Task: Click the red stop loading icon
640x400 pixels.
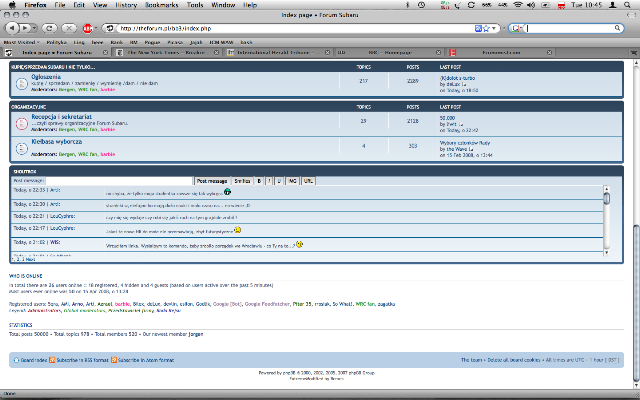Action: [x=87, y=28]
